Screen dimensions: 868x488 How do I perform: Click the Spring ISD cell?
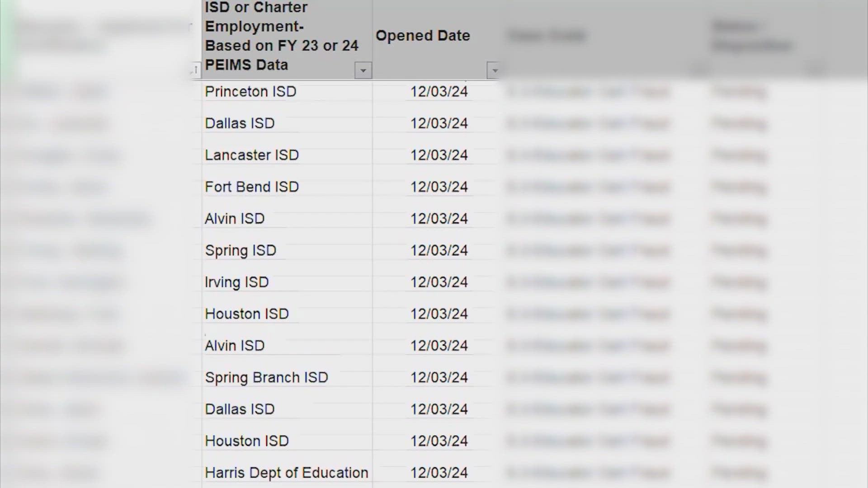287,250
